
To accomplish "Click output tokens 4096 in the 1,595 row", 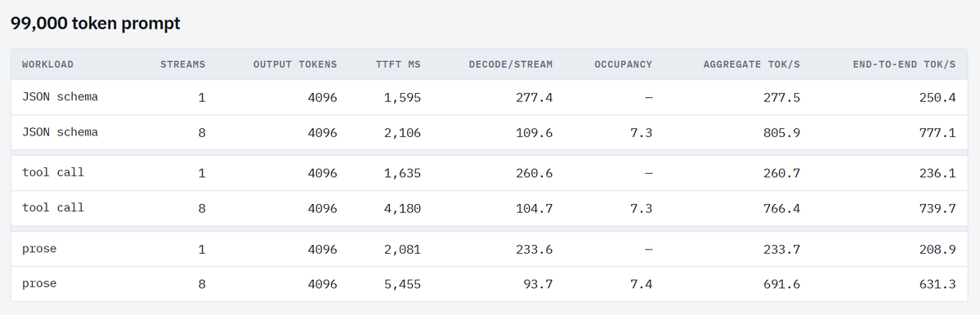I will (x=323, y=98).
